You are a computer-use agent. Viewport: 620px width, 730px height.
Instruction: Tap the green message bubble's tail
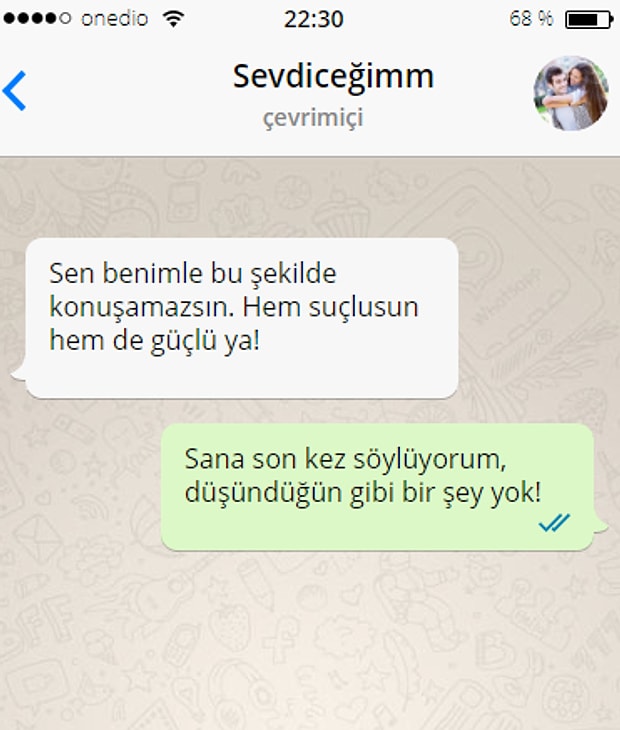click(x=600, y=525)
